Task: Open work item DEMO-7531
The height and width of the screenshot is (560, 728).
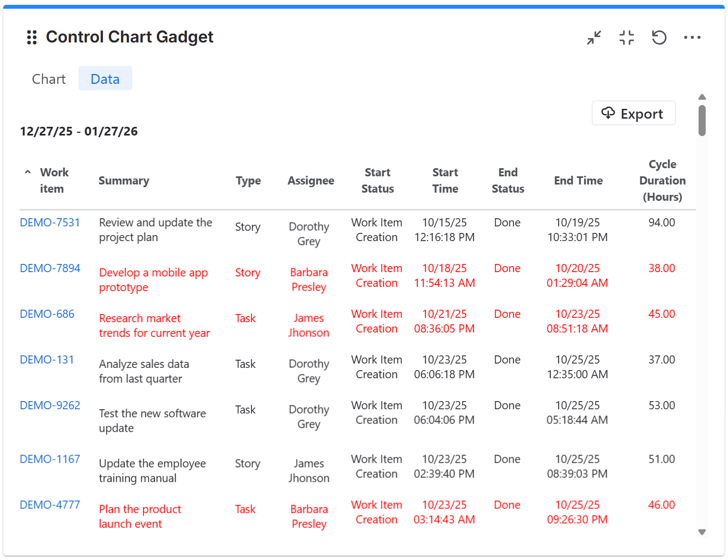Action: click(50, 222)
